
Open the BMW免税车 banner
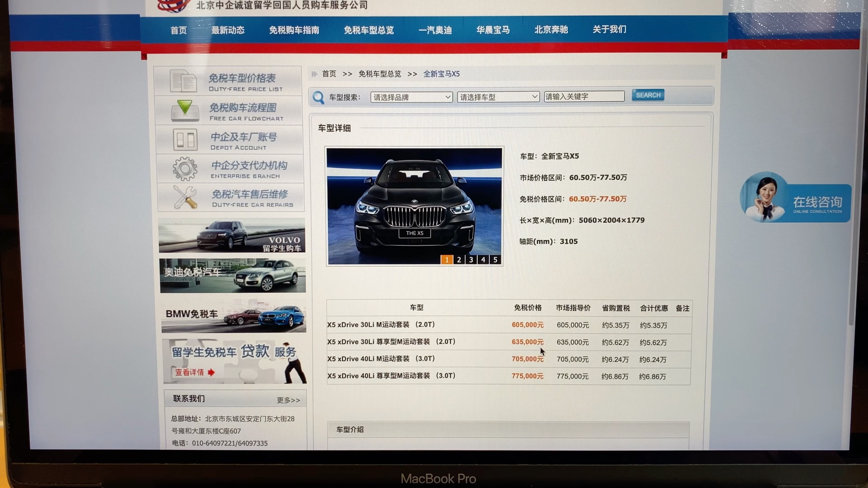pyautogui.click(x=234, y=316)
